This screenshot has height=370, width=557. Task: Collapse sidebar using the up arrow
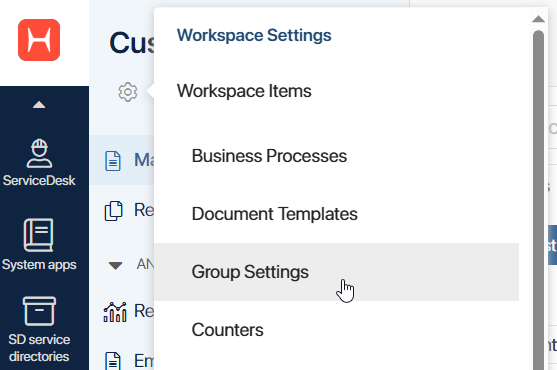pyautogui.click(x=39, y=105)
